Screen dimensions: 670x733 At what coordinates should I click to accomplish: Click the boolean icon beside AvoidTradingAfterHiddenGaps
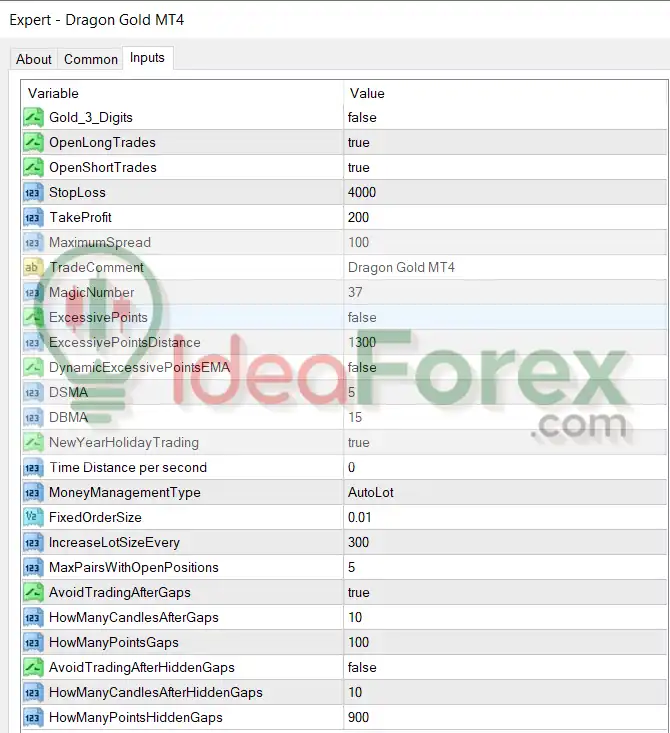click(x=33, y=668)
